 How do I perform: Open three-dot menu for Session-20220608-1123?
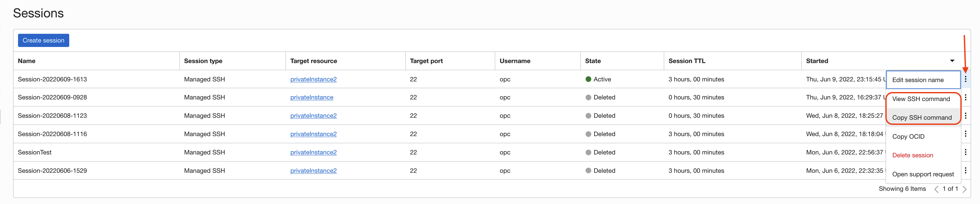[965, 116]
